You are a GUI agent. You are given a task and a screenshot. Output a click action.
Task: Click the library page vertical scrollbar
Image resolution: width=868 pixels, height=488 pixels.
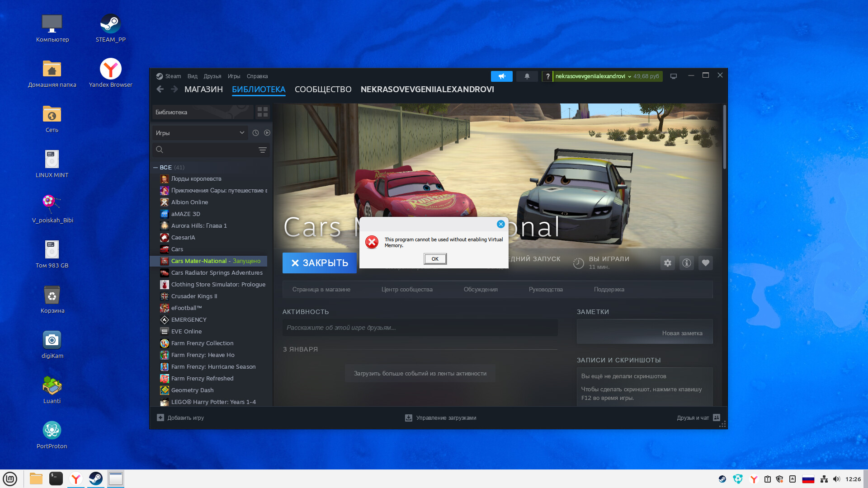724,137
